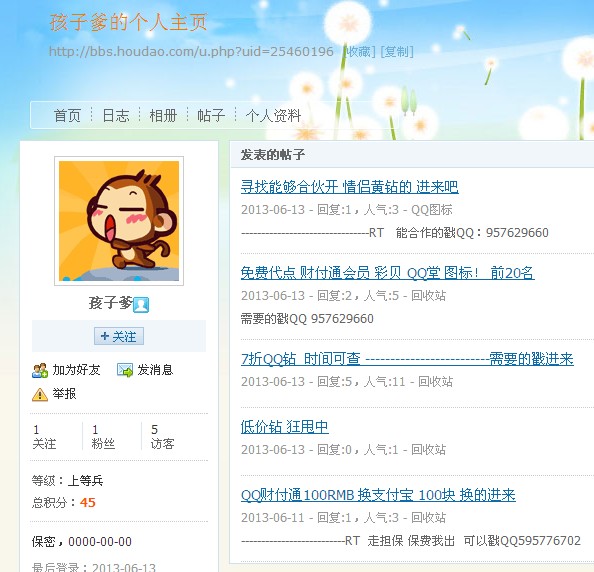This screenshot has height=572, width=594.
Task: Click the [收藏] link near the URL
Action: 359,51
